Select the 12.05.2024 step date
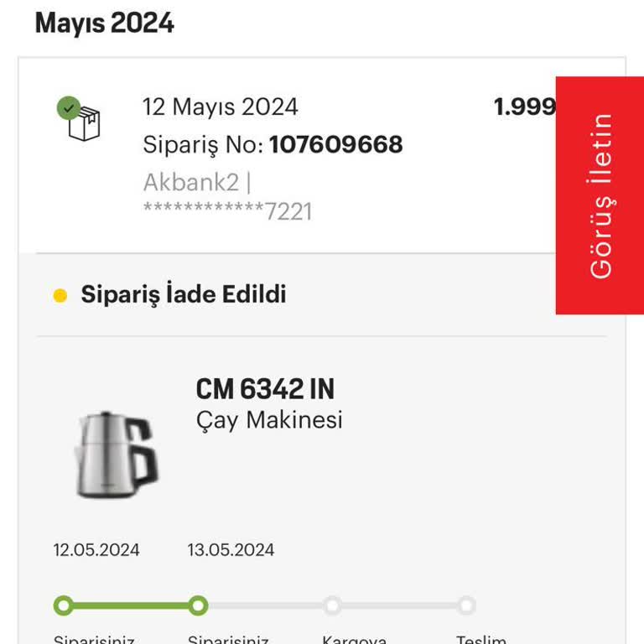This screenshot has height=644, width=644. click(x=96, y=550)
